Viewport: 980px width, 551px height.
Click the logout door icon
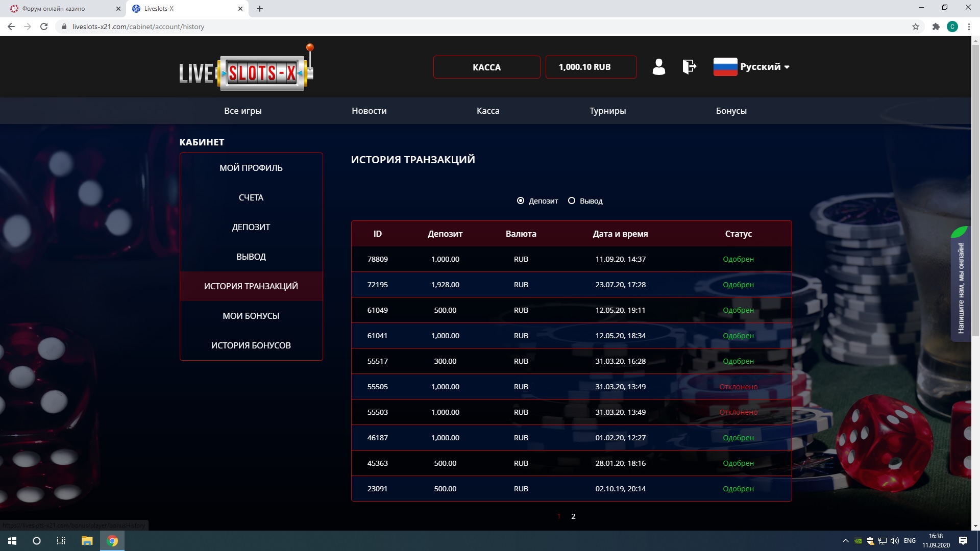pyautogui.click(x=689, y=67)
